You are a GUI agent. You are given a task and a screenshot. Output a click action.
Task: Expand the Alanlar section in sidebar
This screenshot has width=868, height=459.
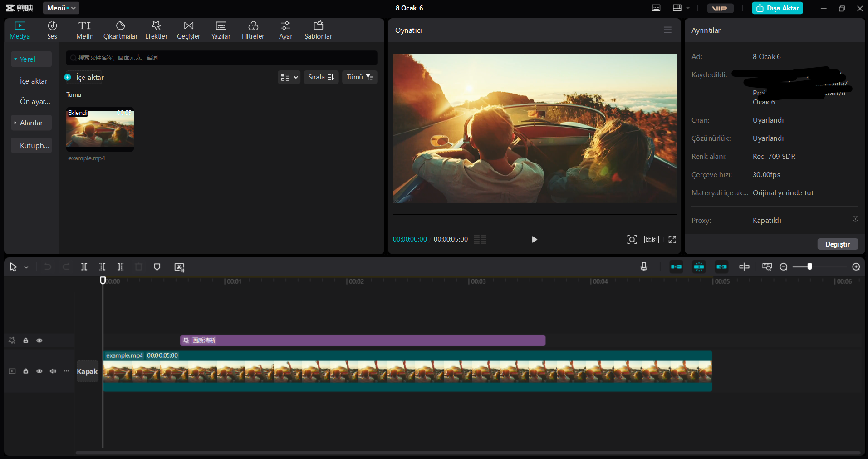tap(31, 123)
